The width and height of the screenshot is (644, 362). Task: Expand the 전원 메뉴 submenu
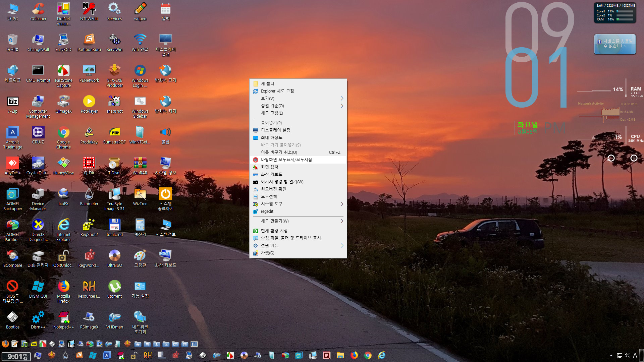point(298,245)
